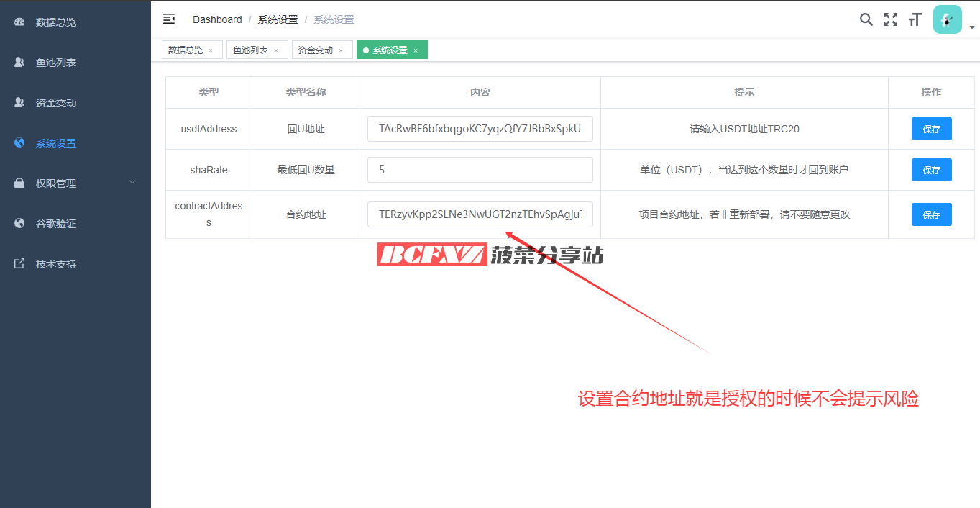Close the active 系统设置 tab
Image resolution: width=980 pixels, height=508 pixels.
416,51
